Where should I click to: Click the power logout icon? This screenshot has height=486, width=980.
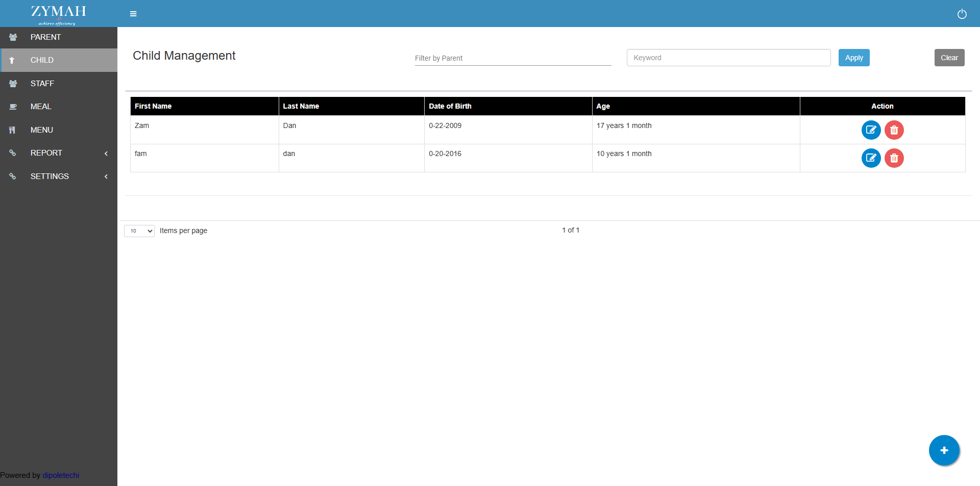(962, 14)
